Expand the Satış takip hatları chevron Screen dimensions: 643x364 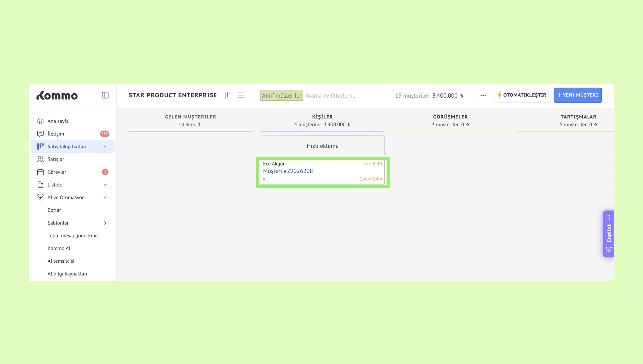pyautogui.click(x=105, y=147)
